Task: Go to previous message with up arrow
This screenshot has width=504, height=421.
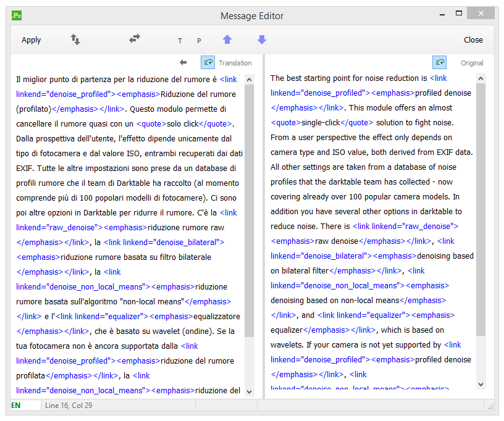Action: (227, 40)
